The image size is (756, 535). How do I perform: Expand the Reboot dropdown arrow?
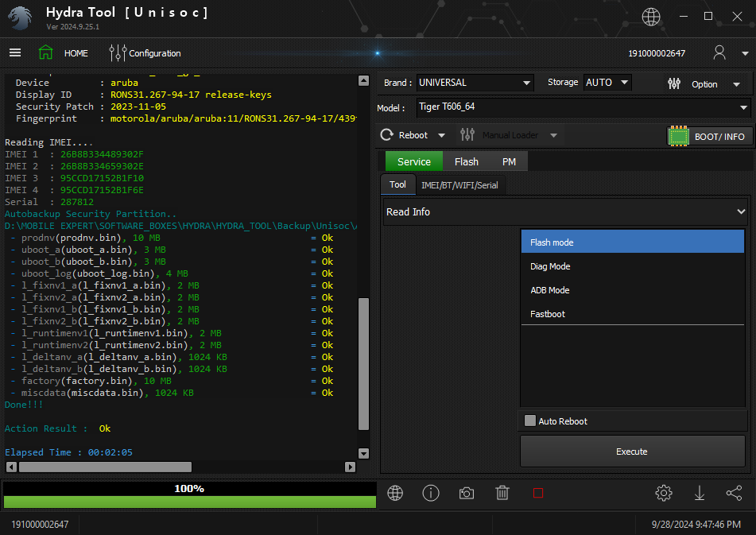441,135
